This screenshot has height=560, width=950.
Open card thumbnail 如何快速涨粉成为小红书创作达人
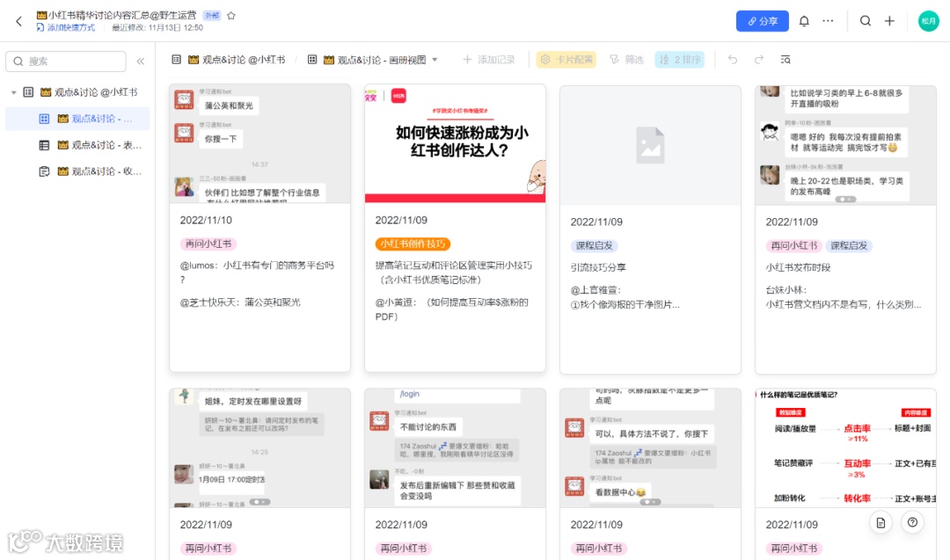[x=455, y=143]
